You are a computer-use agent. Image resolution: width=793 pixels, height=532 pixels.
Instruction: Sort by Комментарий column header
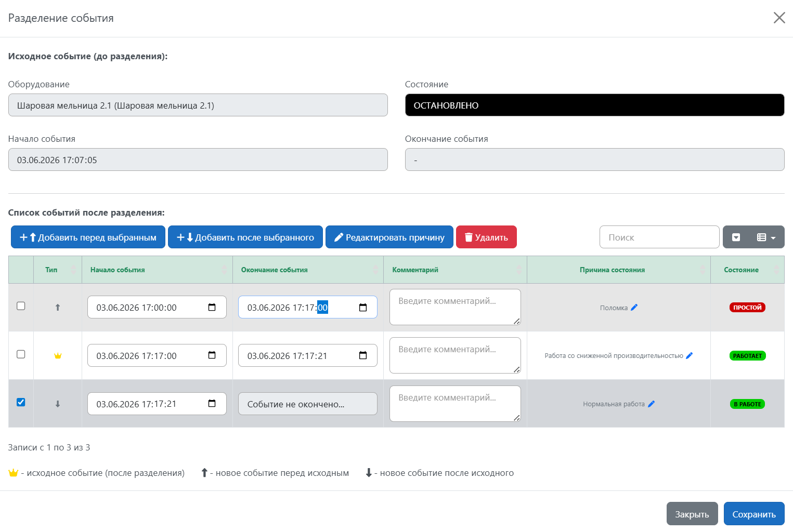coord(455,270)
